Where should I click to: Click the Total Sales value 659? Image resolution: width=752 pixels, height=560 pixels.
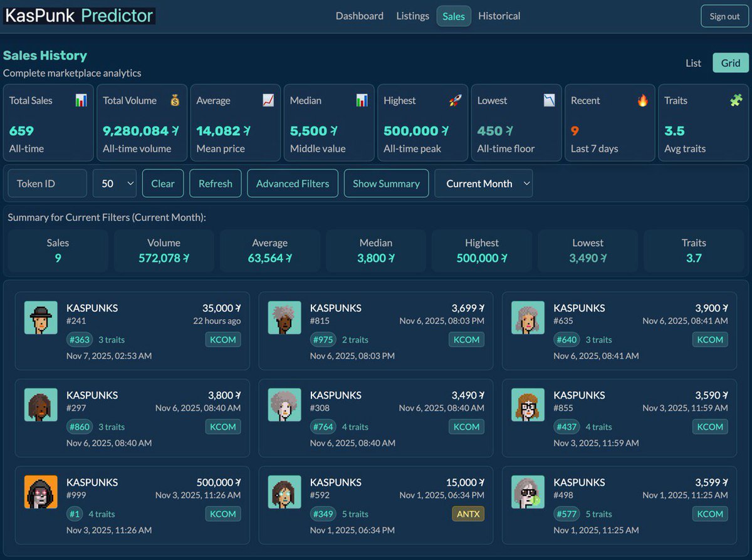click(x=21, y=131)
